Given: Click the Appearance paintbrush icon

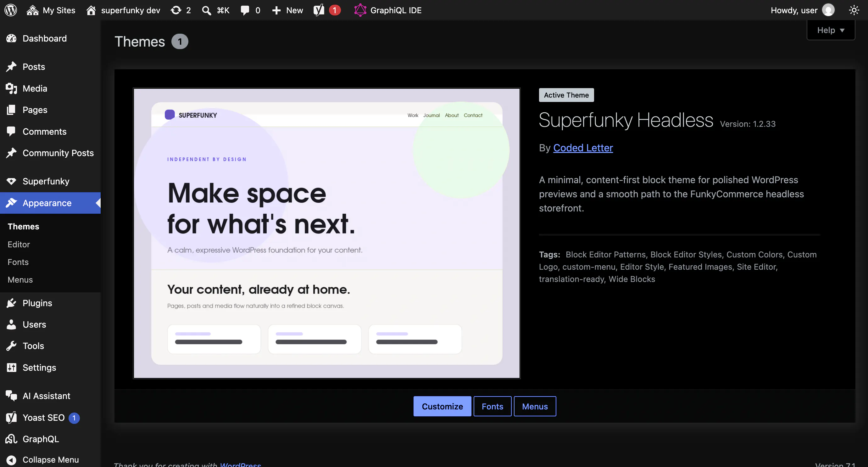Looking at the screenshot, I should coord(11,203).
